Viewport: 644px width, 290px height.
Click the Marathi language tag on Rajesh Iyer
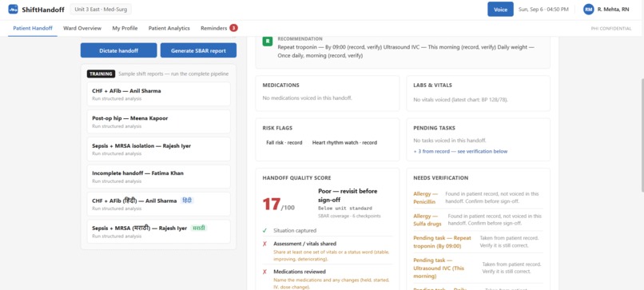(199, 228)
